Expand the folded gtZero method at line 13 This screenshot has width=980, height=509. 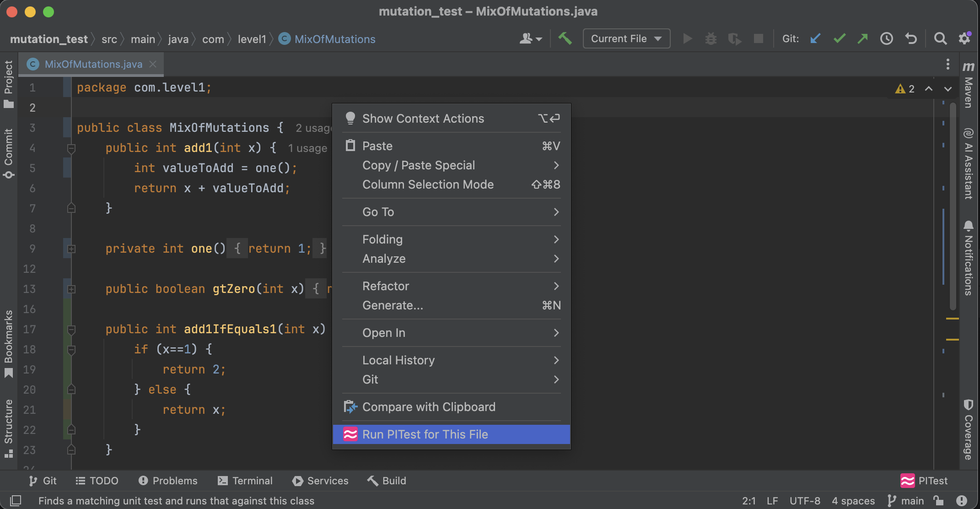pyautogui.click(x=71, y=289)
